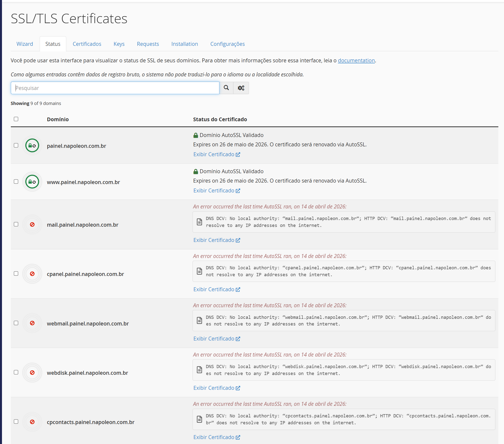Switch to the Installation tab
This screenshot has width=504, height=444.
184,44
